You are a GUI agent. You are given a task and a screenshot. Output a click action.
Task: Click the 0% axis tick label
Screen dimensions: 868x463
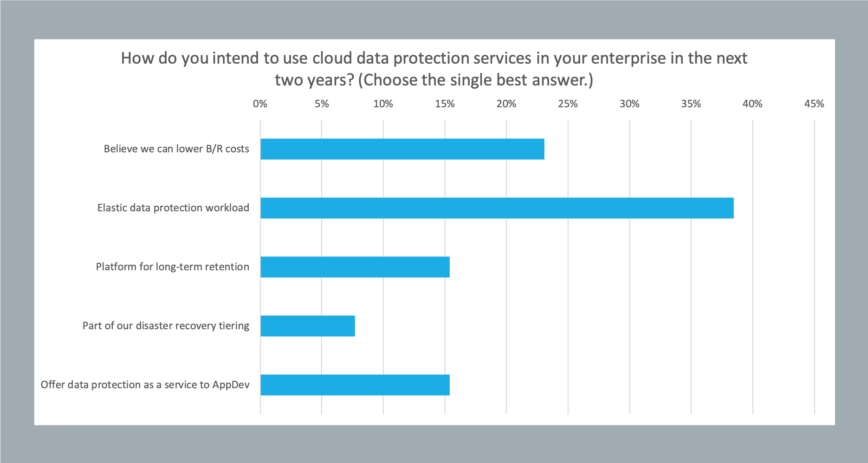click(260, 104)
